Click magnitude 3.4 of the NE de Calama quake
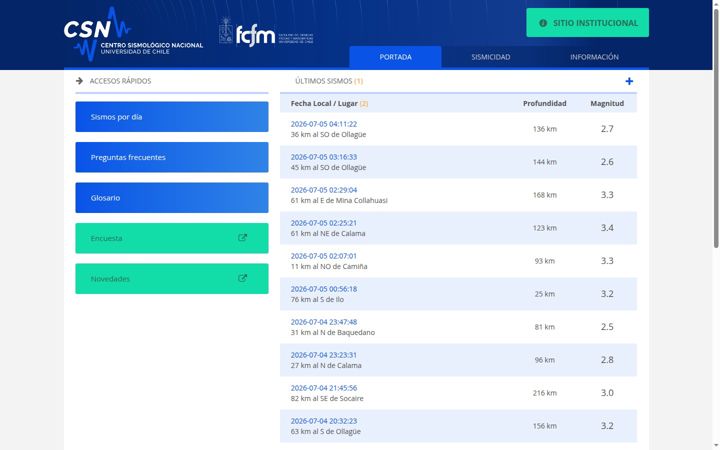 tap(607, 228)
